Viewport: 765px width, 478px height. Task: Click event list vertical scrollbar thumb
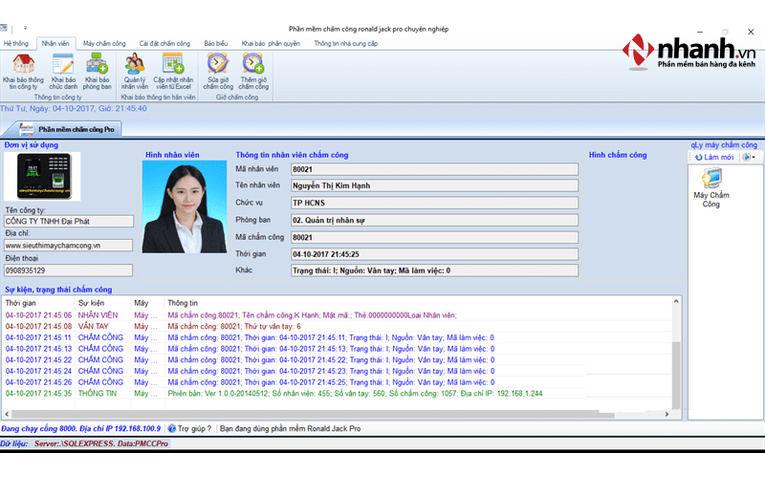point(676,375)
